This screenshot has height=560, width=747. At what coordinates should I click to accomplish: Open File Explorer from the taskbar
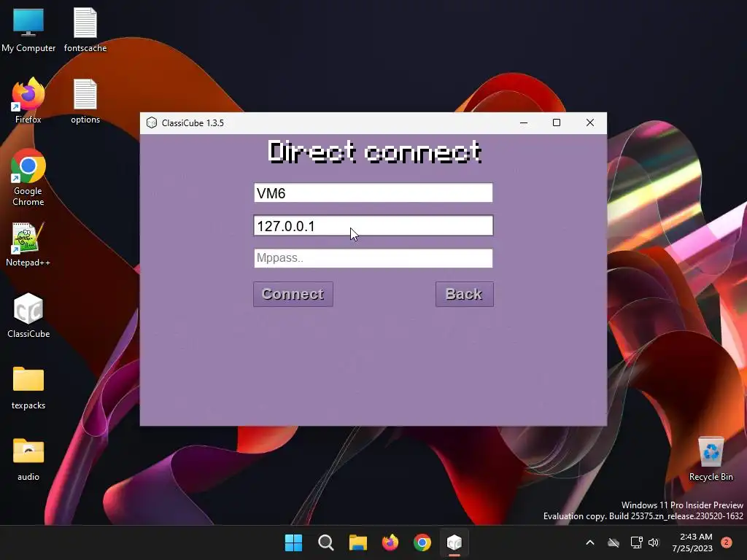pyautogui.click(x=357, y=542)
